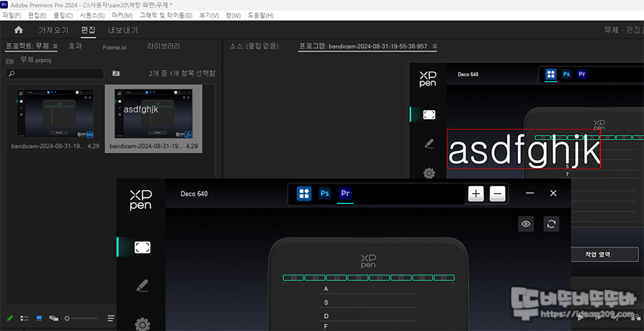Viewport: 644px width, 331px height.
Task: Close the XP-Pen window
Action: 553,193
